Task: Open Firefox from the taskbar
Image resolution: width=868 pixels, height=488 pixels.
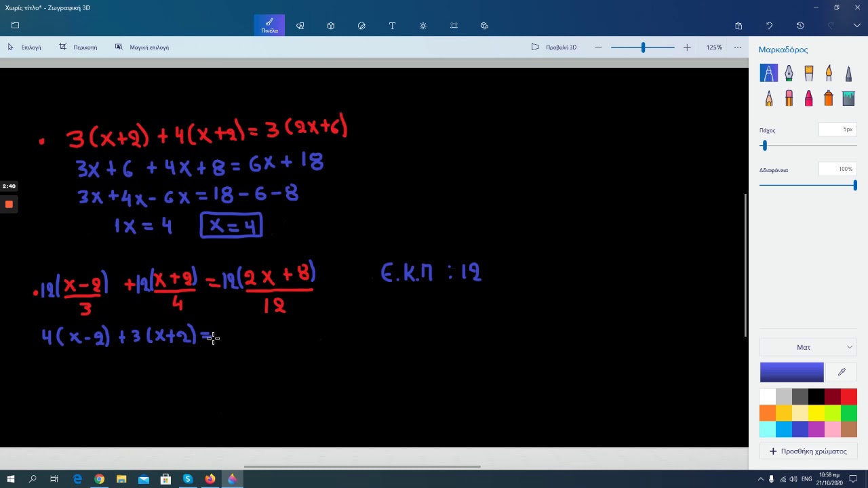Action: point(210,479)
